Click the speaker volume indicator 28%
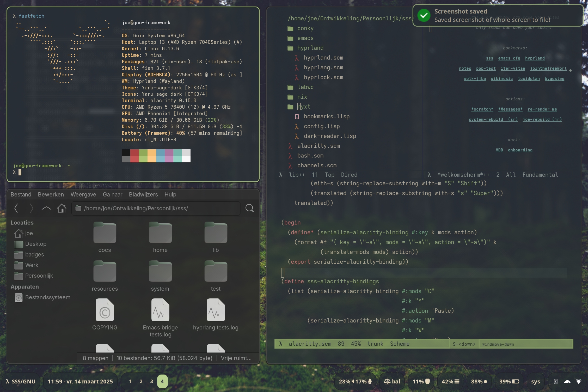The width and height of the screenshot is (588, 392). (x=347, y=382)
